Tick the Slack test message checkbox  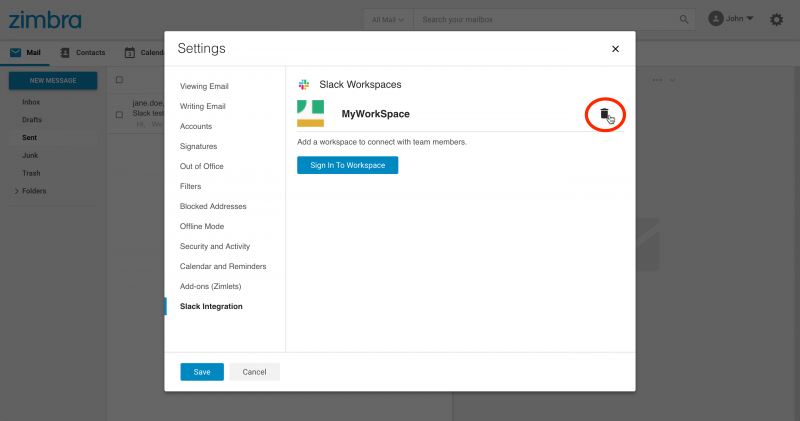119,115
